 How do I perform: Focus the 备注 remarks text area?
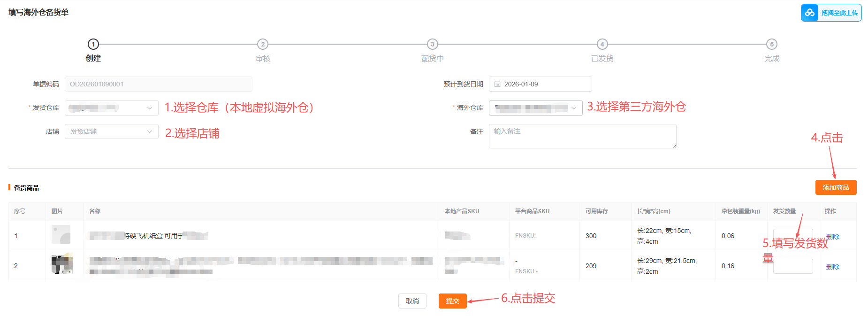tap(582, 136)
